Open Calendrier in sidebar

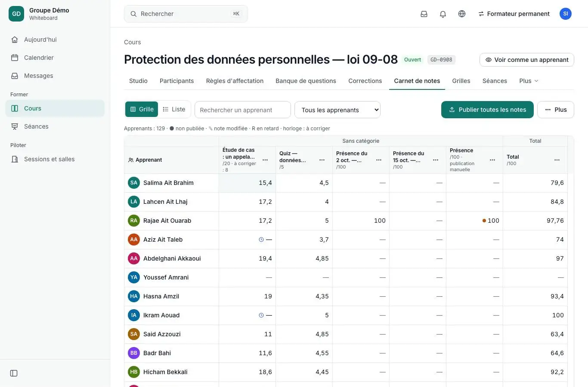[55, 58]
